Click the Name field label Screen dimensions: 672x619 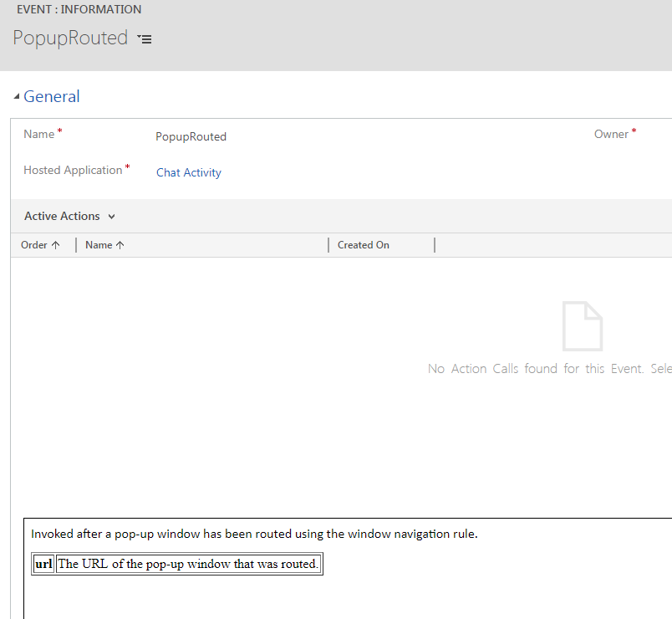pyautogui.click(x=39, y=135)
